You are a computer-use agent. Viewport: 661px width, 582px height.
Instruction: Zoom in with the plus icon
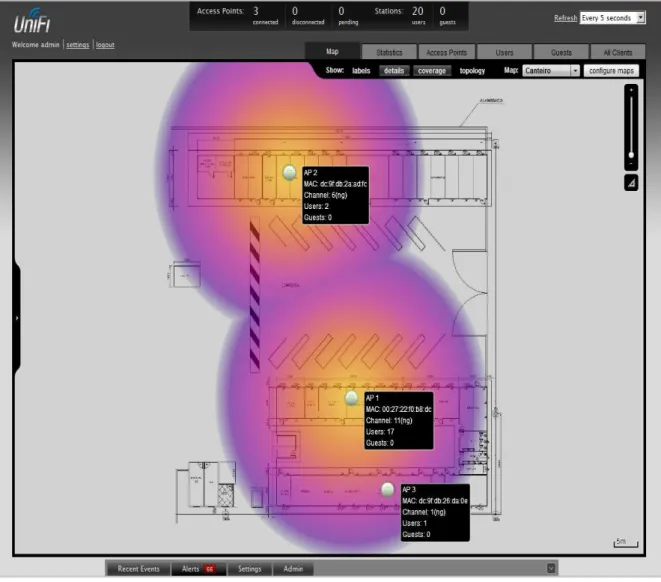631,90
